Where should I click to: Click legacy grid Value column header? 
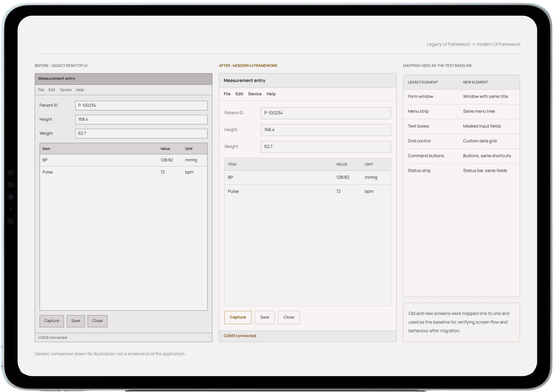click(x=165, y=149)
